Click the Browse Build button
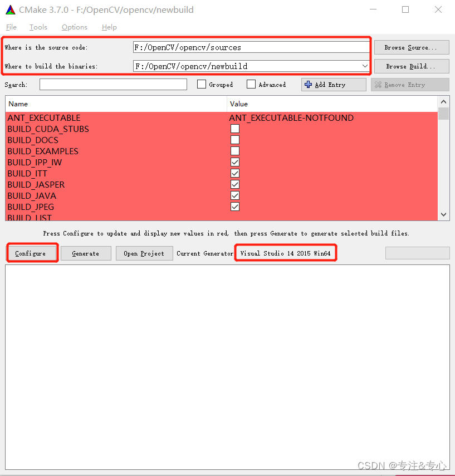The height and width of the screenshot is (476, 455). [x=412, y=66]
